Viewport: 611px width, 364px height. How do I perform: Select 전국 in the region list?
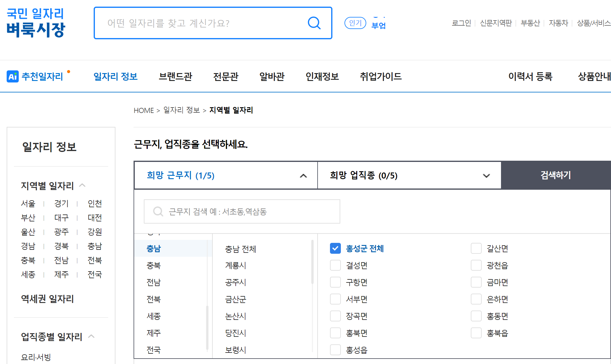[154, 350]
